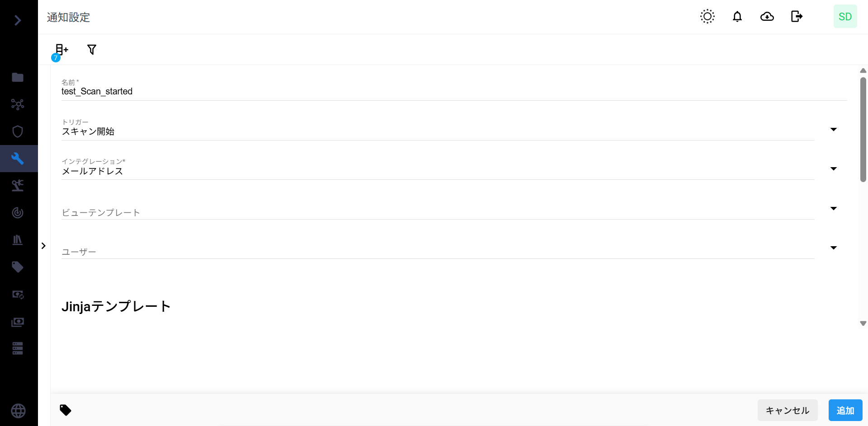Open the shield icon in sidebar

(18, 131)
